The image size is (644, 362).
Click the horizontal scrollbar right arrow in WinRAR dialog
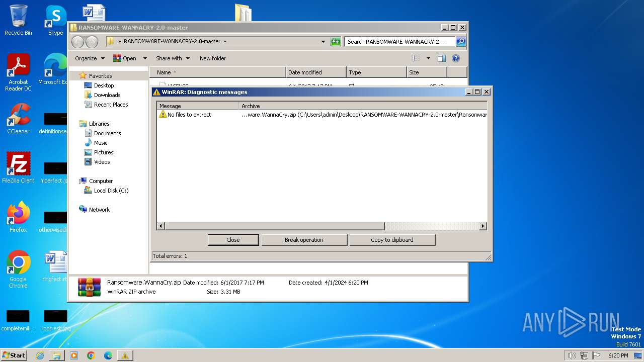tap(483, 226)
